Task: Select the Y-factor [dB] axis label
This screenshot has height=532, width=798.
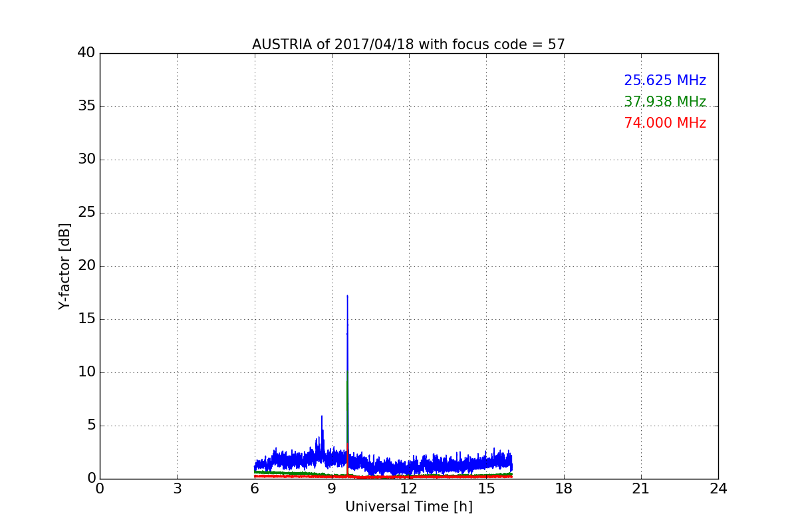Action: (65, 266)
